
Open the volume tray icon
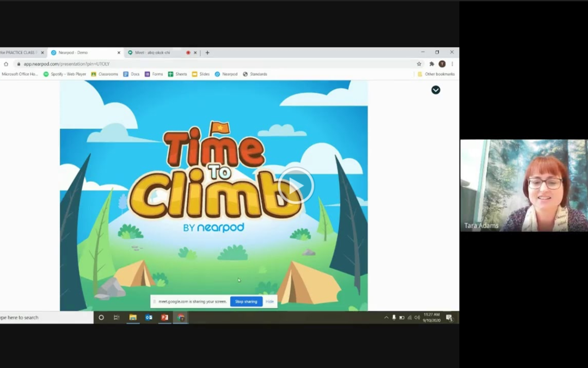(417, 318)
